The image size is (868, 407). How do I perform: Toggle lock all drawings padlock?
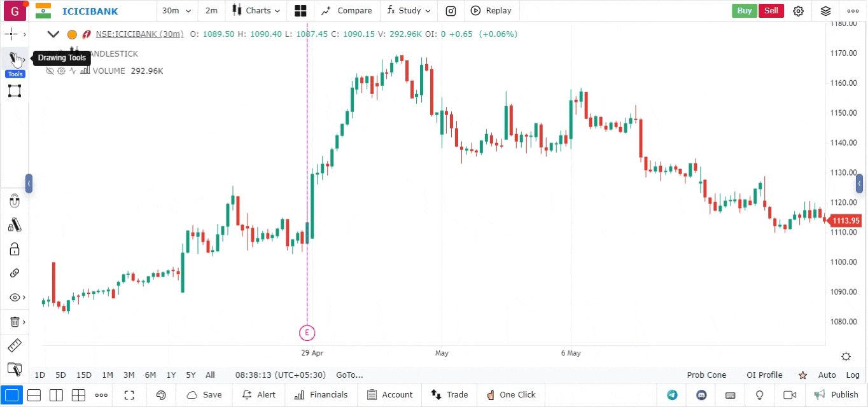coord(15,249)
